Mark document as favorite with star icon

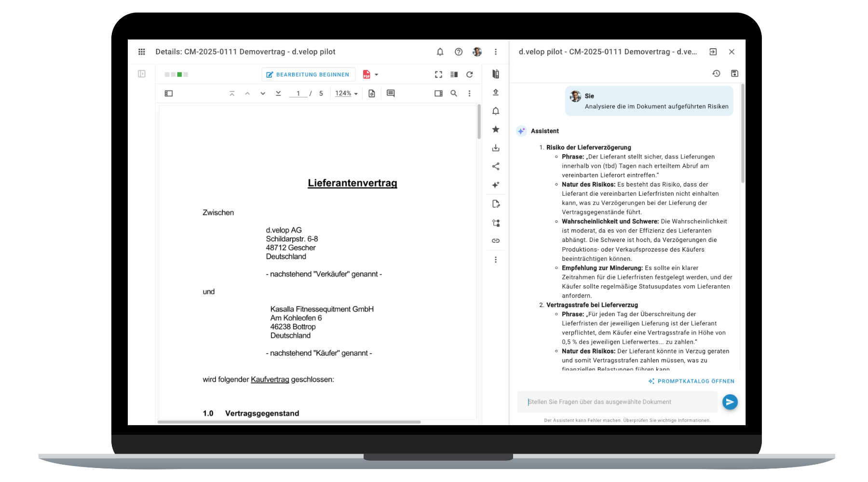click(495, 129)
